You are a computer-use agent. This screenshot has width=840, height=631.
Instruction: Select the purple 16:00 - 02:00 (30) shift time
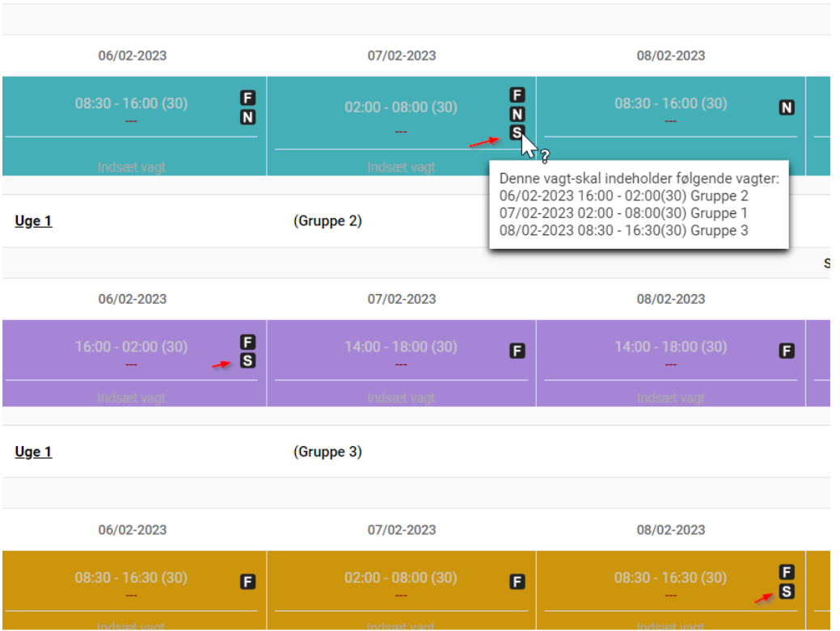pos(131,347)
